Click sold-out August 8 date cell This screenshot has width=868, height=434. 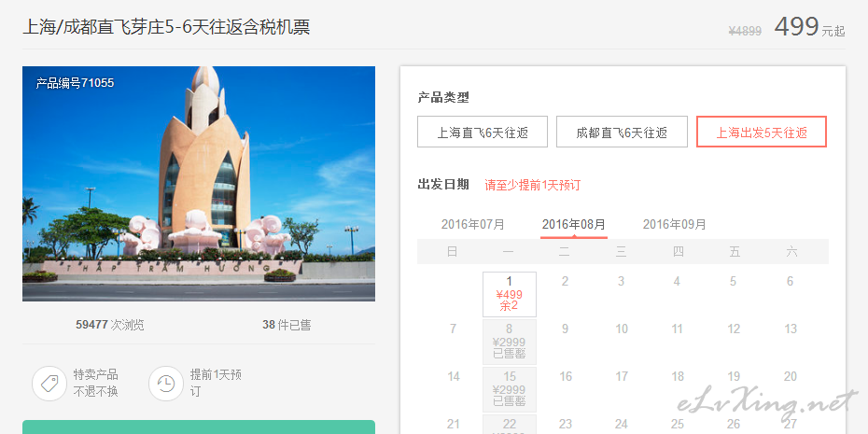(510, 343)
